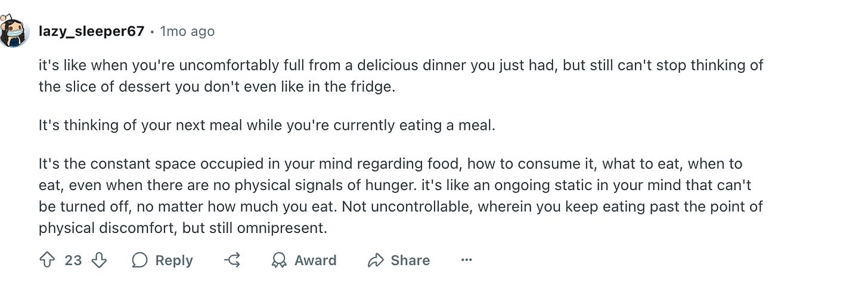
Task: Click the last line ending 'still omnipresent'
Action: (183, 228)
